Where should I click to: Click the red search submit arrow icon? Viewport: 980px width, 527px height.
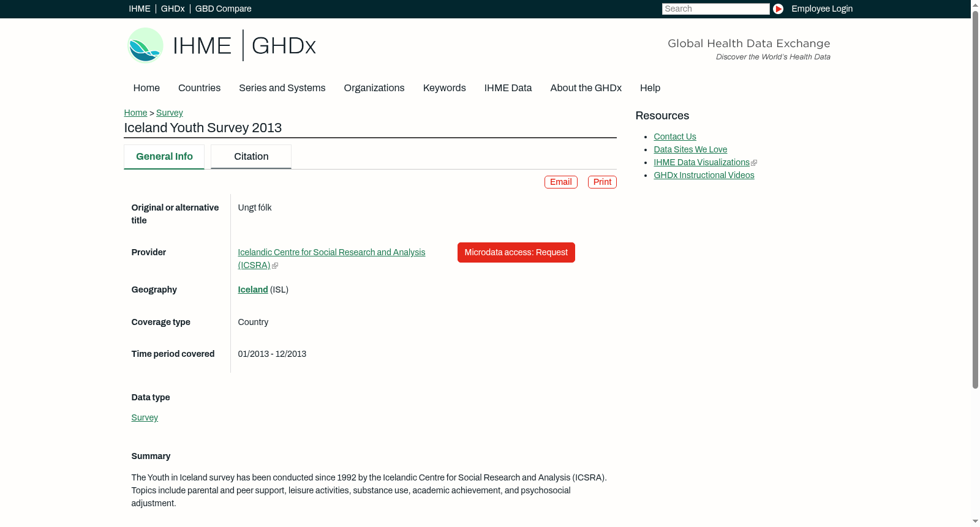tap(778, 9)
